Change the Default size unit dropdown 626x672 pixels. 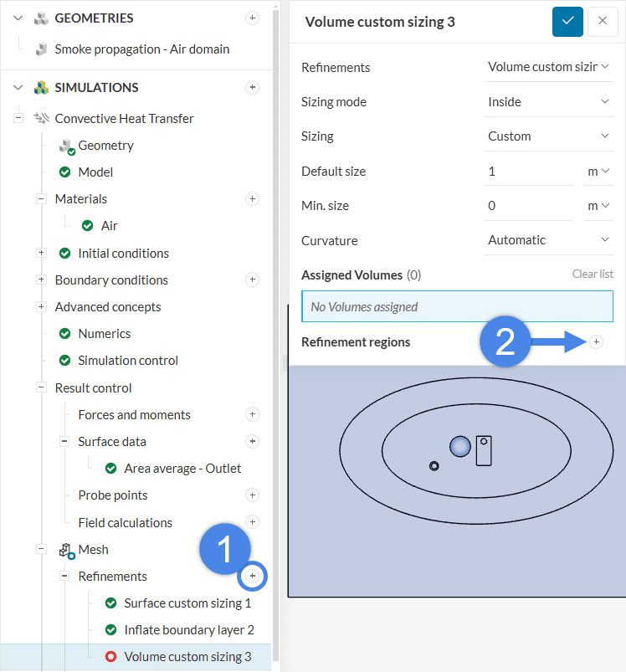598,172
